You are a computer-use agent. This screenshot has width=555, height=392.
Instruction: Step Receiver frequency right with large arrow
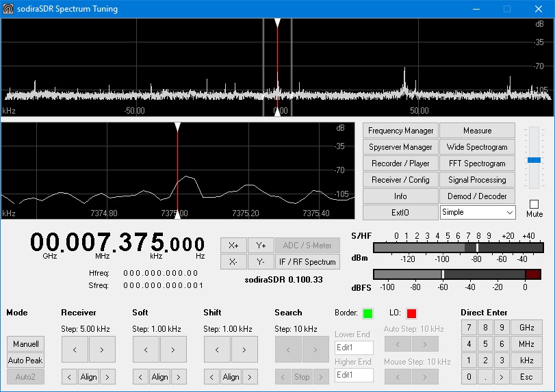click(102, 350)
